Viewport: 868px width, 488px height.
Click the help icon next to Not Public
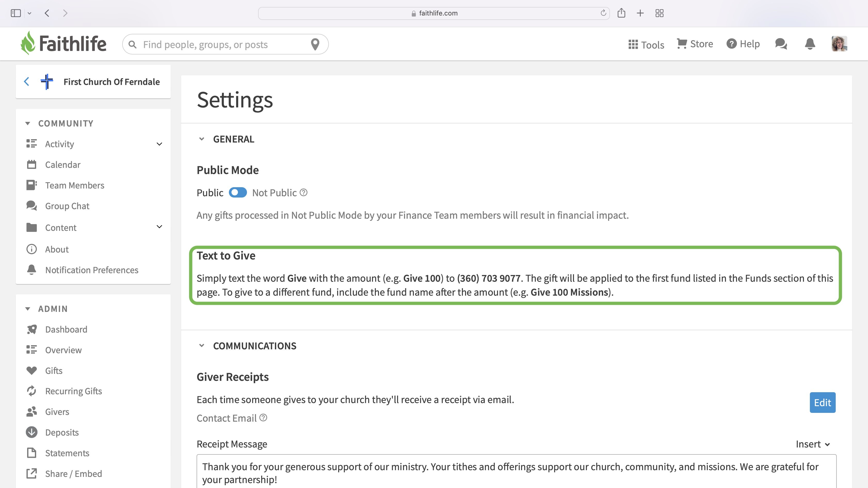303,193
